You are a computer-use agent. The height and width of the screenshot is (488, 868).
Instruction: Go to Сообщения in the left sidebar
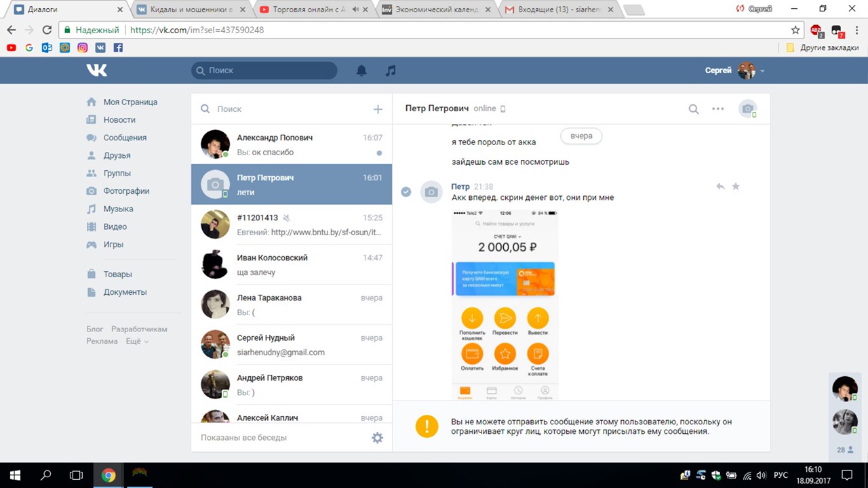(125, 138)
